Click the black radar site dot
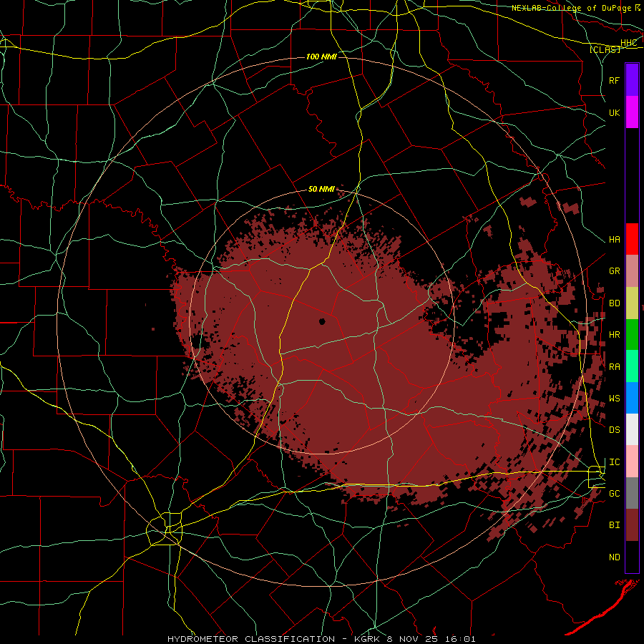The height and width of the screenshot is (644, 644). pyautogui.click(x=323, y=321)
